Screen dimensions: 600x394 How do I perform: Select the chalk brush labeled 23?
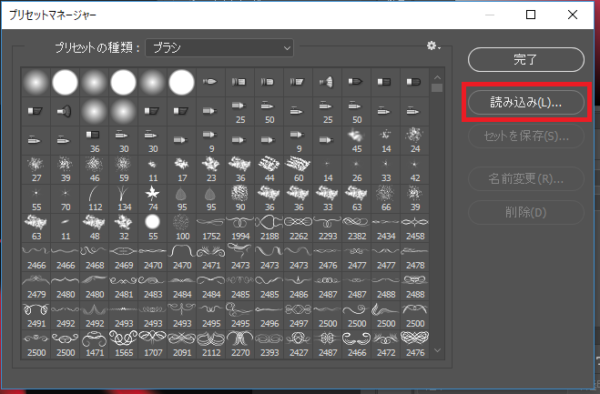pos(211,170)
